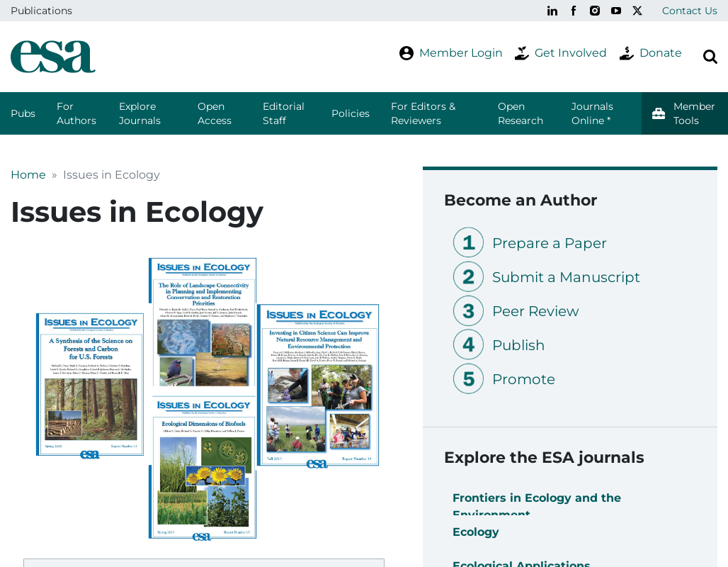Open the Open Access menu

215,113
